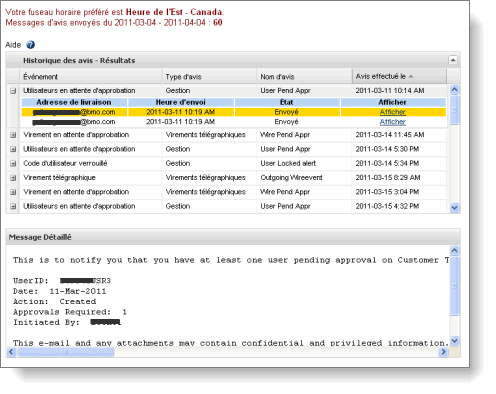Expand the row dated 2011-03-15 4:32 PM
Viewport: 496px width, 394px height.
13,207
